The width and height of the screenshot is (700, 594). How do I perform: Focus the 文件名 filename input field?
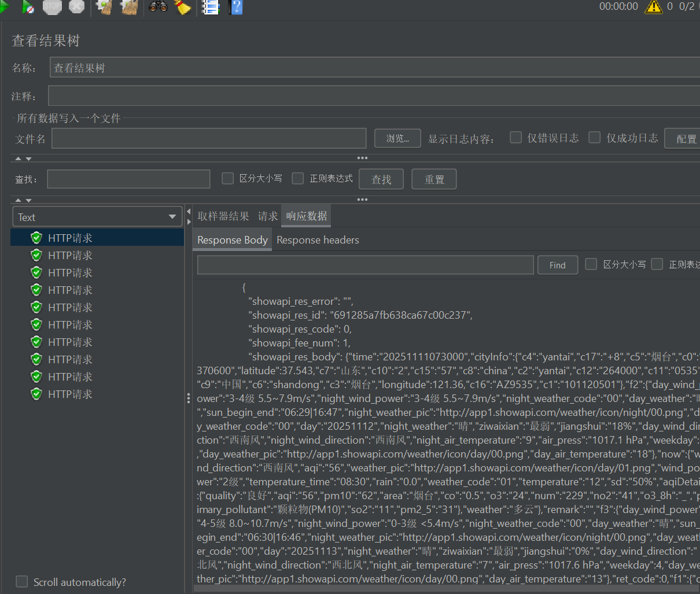(x=209, y=138)
